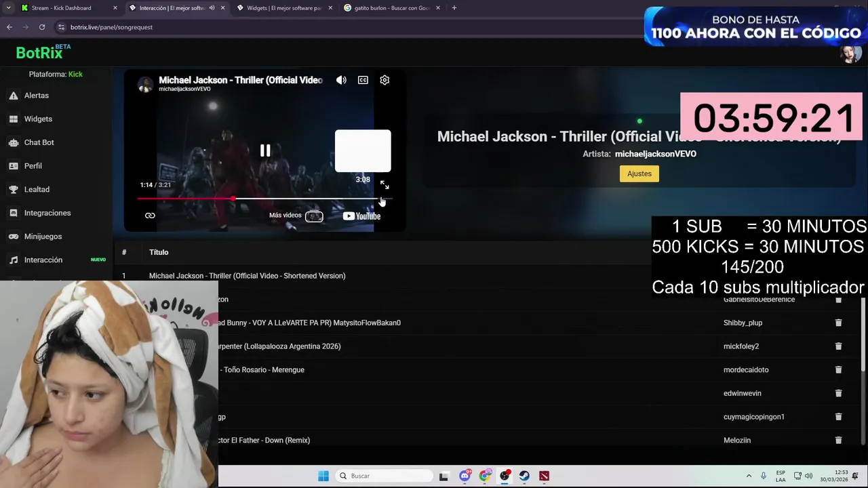Image resolution: width=868 pixels, height=488 pixels.
Task: Mute the video with the volume icon
Action: (341, 80)
